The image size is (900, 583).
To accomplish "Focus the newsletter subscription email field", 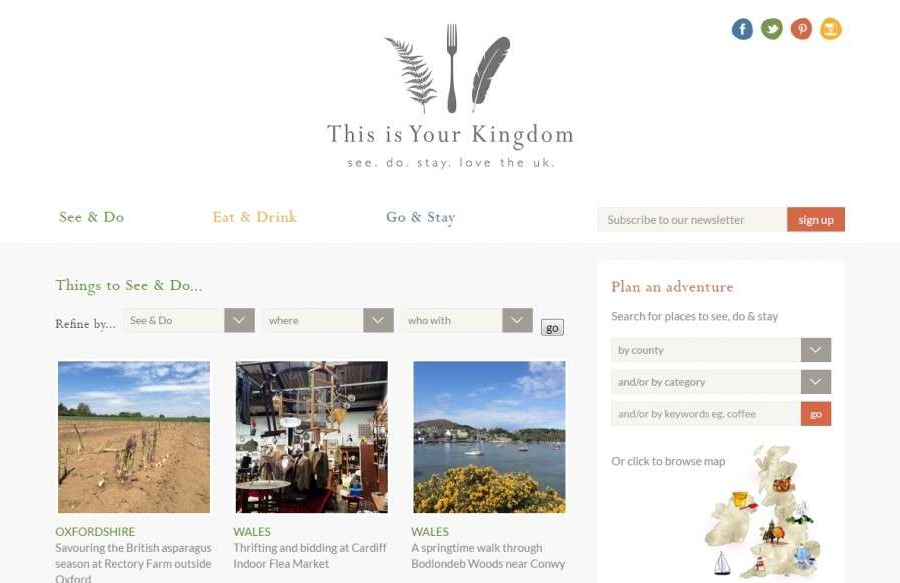I will point(692,220).
